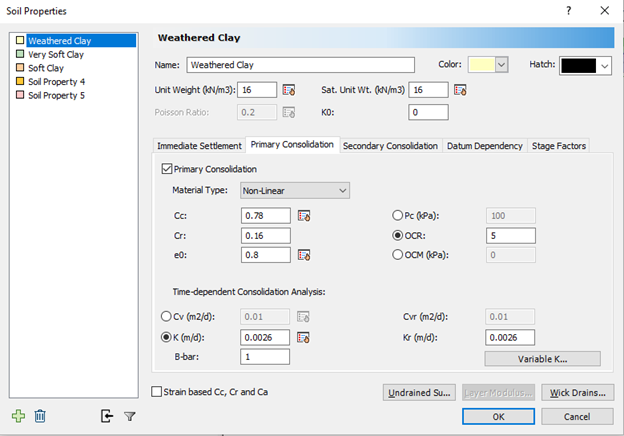Select the Cv (m2/d) radio button
Image resolution: width=624 pixels, height=436 pixels.
coord(167,317)
